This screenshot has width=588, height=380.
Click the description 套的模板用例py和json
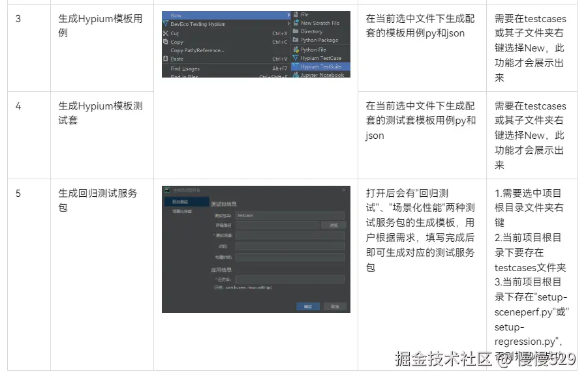[x=415, y=33]
